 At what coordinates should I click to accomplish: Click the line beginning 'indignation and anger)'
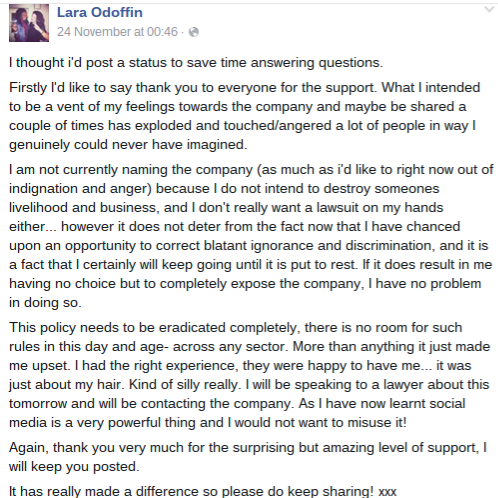coord(224,189)
